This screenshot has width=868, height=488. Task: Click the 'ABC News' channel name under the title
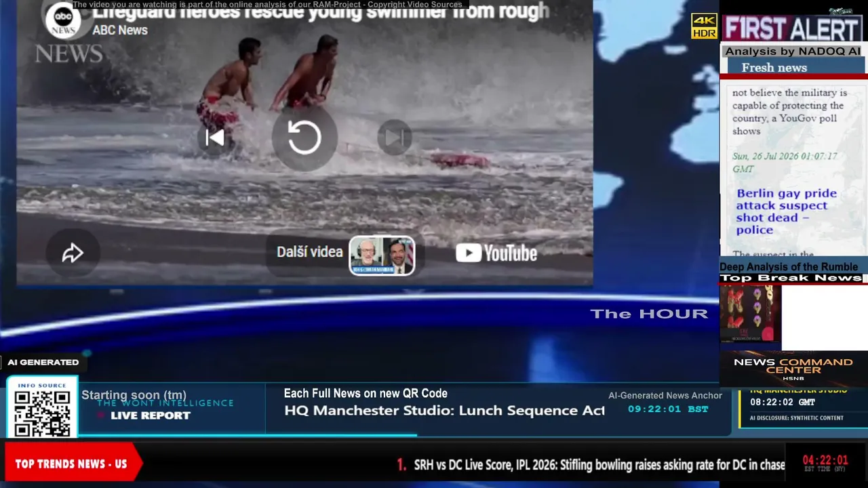click(120, 30)
